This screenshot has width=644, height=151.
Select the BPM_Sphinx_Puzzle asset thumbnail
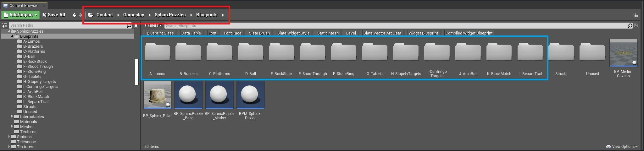pos(251,95)
